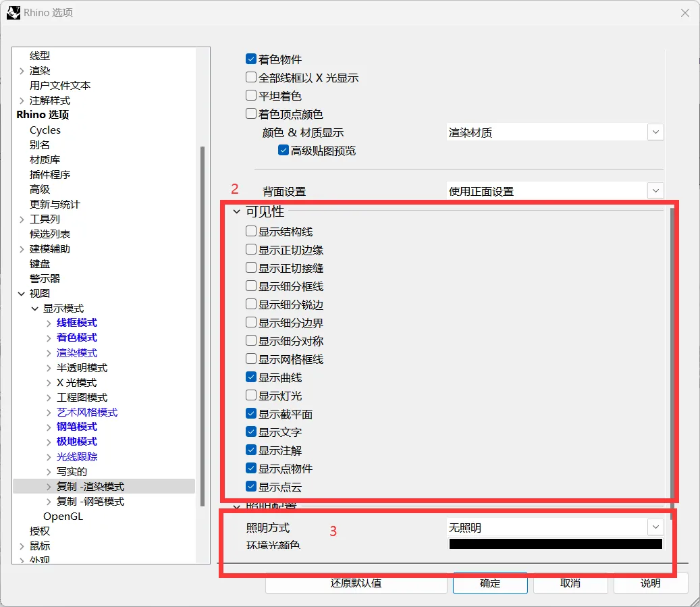
Task: Enable the 全部线框以 X 光显示 checkbox
Action: pyautogui.click(x=251, y=77)
